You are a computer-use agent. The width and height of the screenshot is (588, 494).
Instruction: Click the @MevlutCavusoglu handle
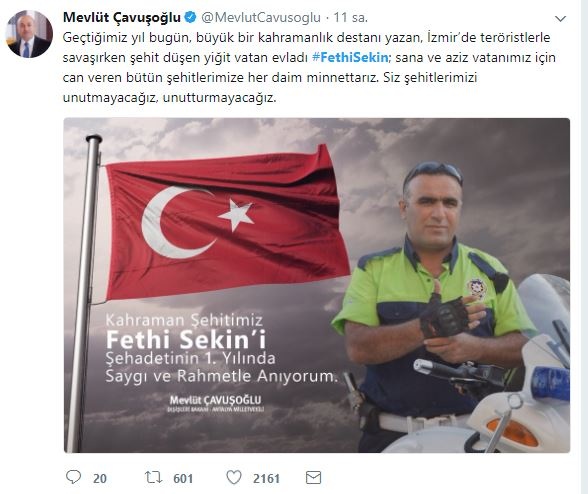point(261,18)
